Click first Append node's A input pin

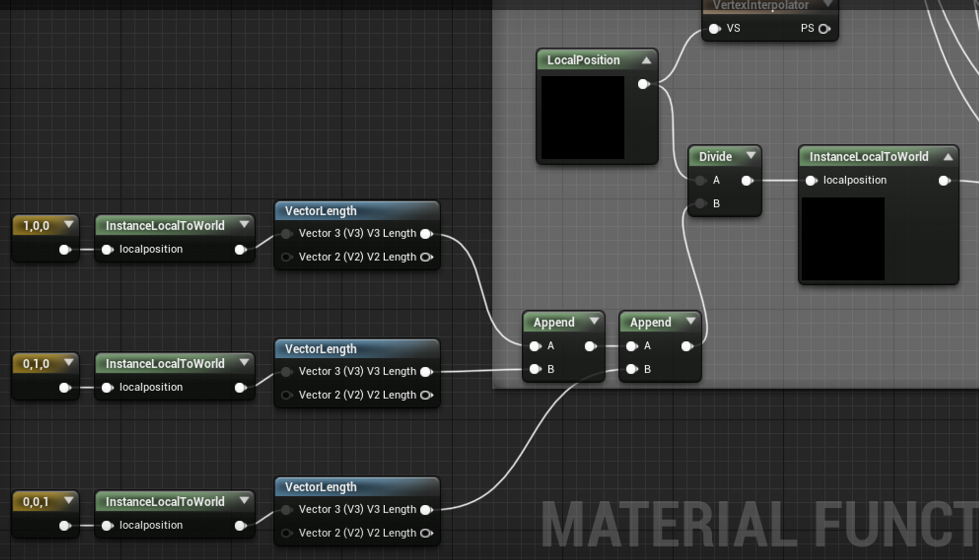pos(535,346)
